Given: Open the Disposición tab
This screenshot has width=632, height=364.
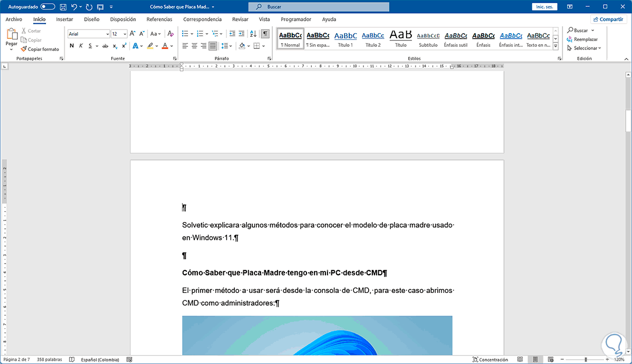Looking at the screenshot, I should coord(123,19).
